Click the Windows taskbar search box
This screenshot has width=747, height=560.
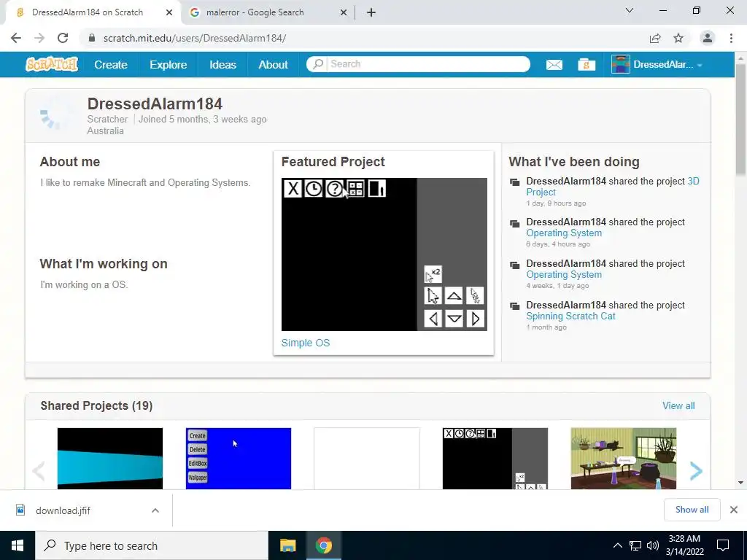click(152, 545)
